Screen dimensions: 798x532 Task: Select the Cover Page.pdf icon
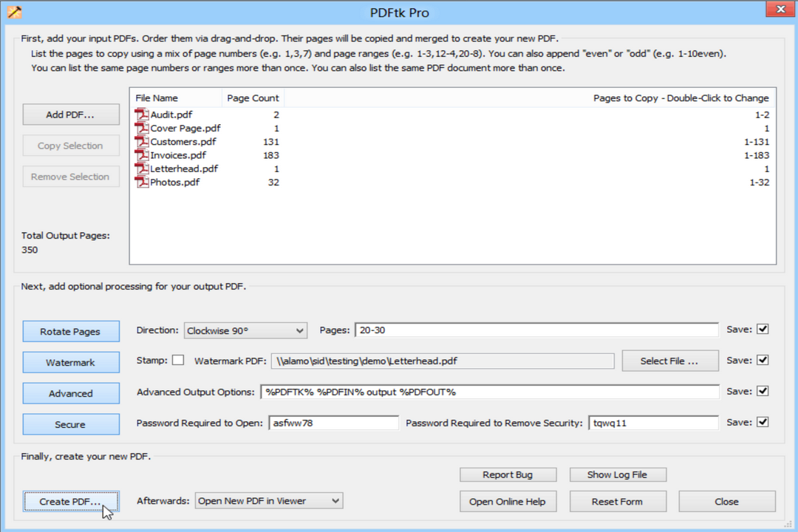pyautogui.click(x=142, y=128)
